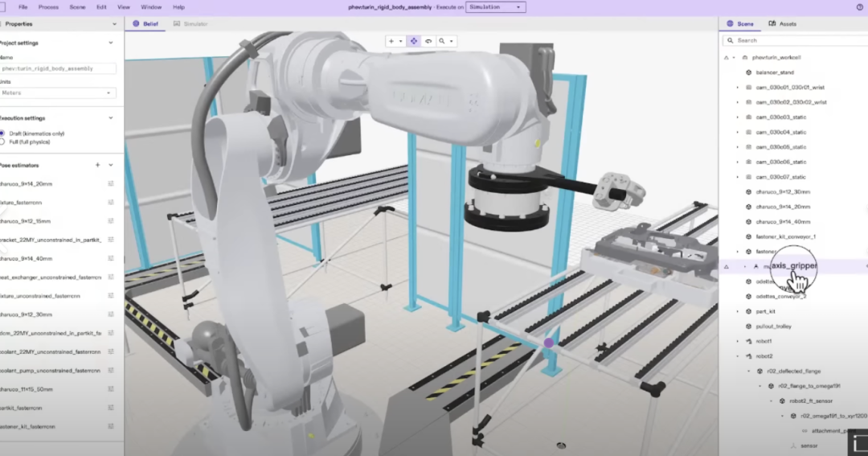Open settings icon for coolant_22MY_unconstrained_fasterrcnn
The height and width of the screenshot is (456, 868).
click(x=111, y=351)
